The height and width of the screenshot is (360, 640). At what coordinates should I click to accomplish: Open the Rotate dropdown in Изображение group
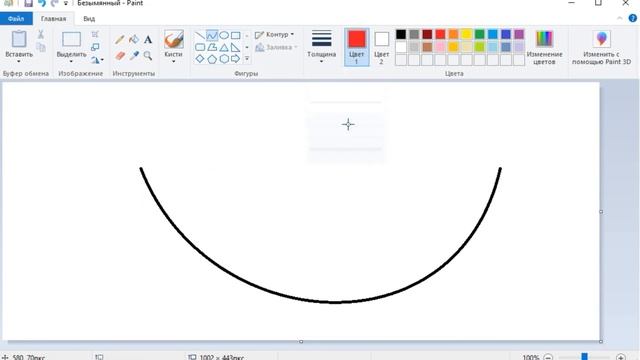97,60
